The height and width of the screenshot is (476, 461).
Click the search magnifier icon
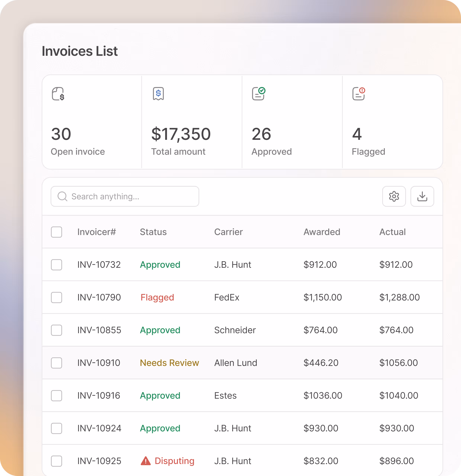coord(62,196)
